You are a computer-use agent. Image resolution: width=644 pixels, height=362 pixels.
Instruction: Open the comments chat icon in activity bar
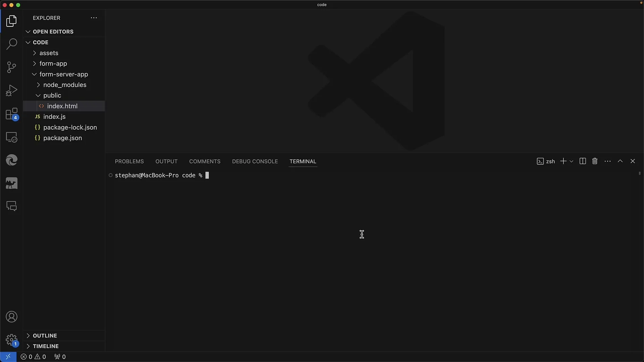11,206
